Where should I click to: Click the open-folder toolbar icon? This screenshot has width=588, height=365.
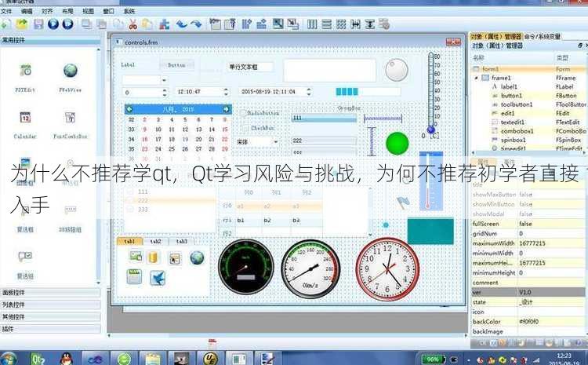(22, 24)
